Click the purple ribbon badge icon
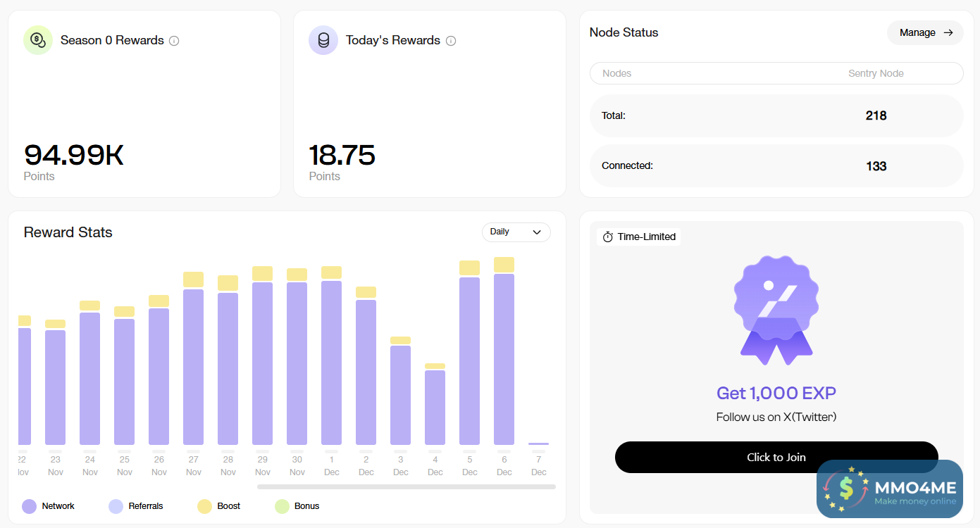980x528 pixels. coord(776,310)
